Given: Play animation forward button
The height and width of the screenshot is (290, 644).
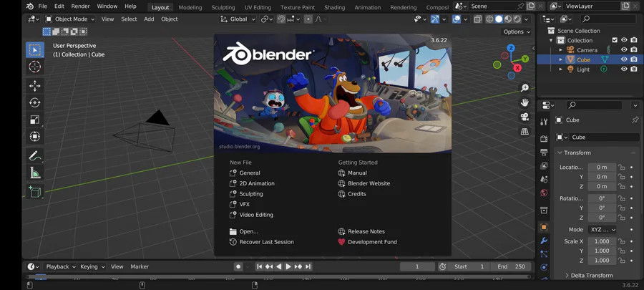Looking at the screenshot, I should coord(288,266).
